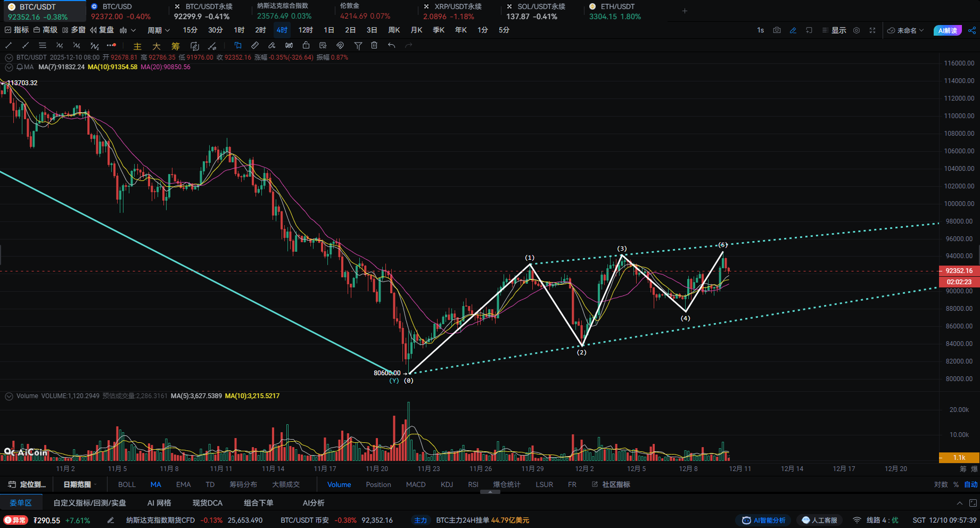Click current price label 92352.16 on axis
The image size is (980, 528).
[x=959, y=271]
